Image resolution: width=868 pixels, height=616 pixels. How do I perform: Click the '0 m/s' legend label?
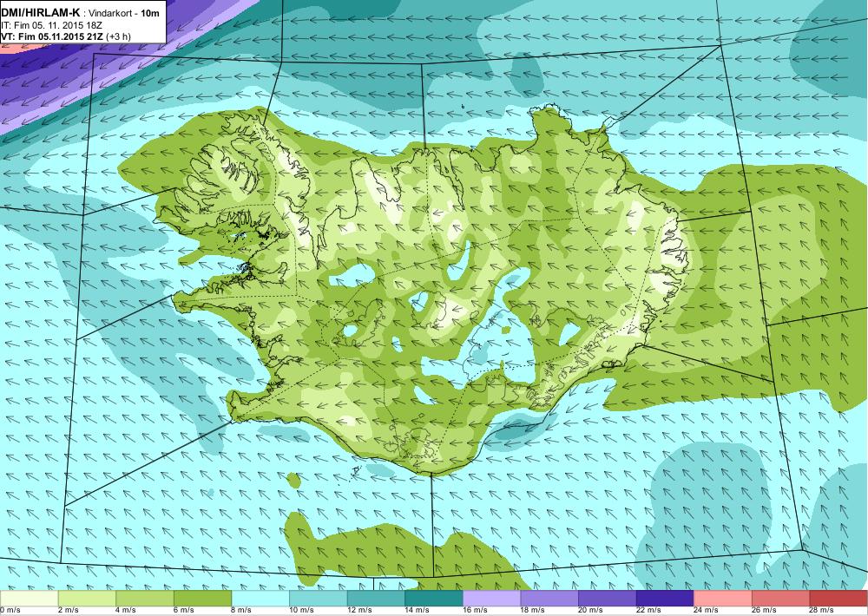coord(10,610)
